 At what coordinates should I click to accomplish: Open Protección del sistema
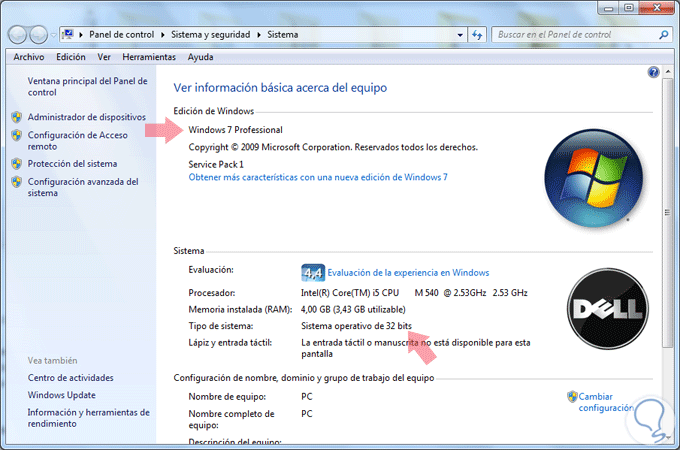pos(72,164)
